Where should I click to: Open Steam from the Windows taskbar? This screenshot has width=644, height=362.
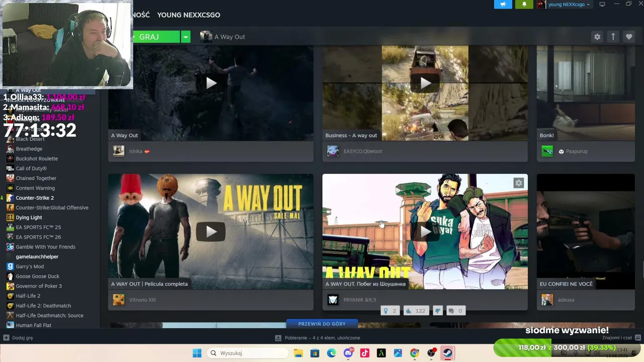click(447, 353)
